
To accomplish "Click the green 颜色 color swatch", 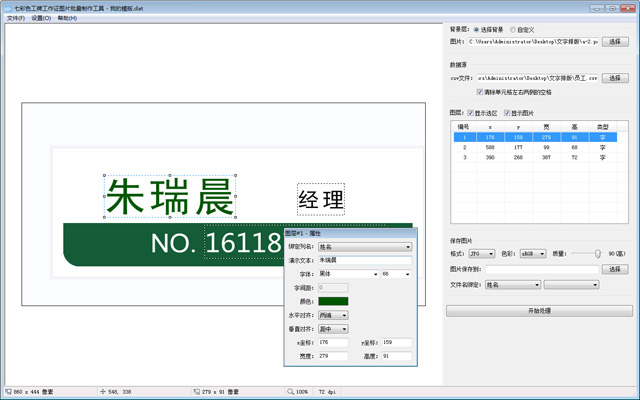I will pyautogui.click(x=333, y=301).
